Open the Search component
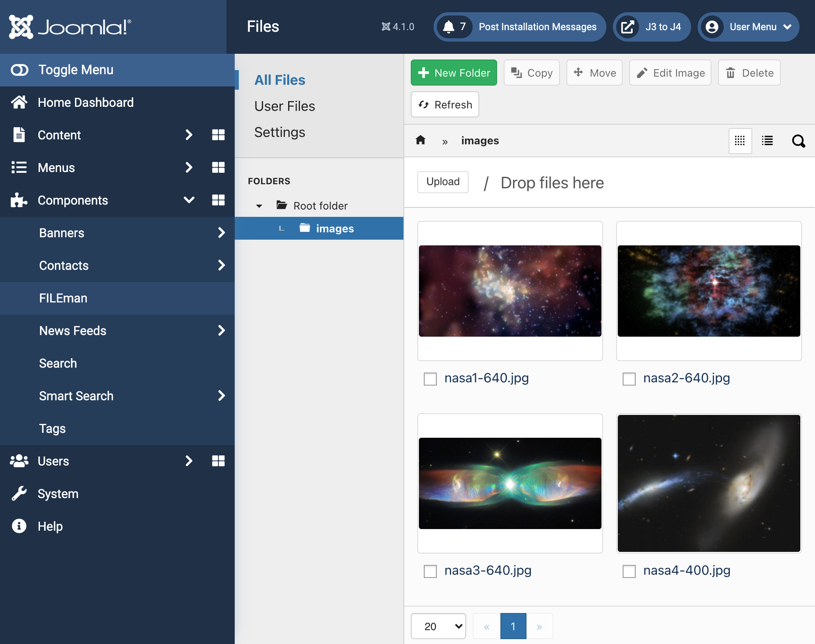The image size is (815, 644). click(117, 363)
